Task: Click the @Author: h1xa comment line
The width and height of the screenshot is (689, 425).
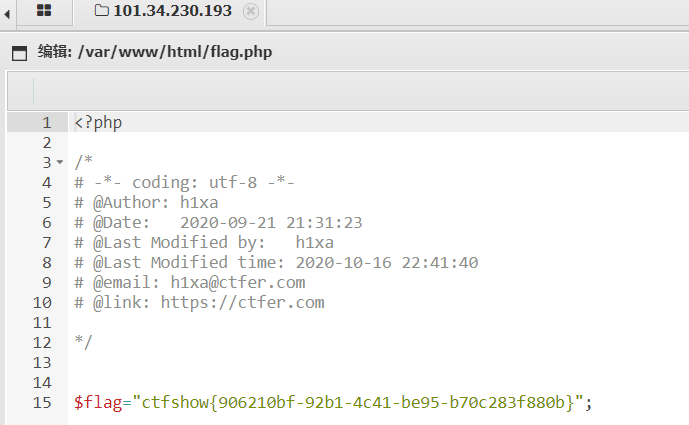Action: pyautogui.click(x=146, y=203)
